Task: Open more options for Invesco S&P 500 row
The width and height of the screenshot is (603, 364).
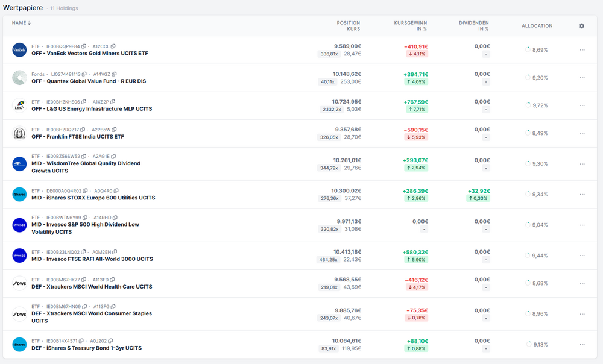Action: click(582, 225)
